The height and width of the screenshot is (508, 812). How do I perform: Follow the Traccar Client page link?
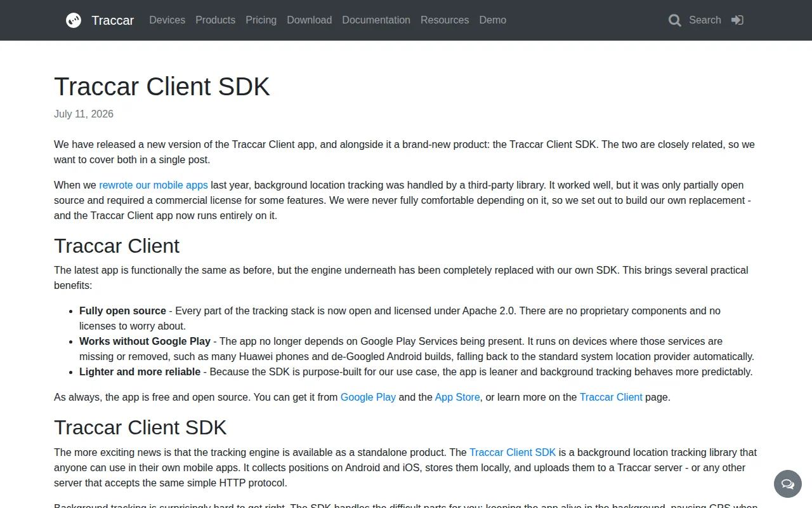[x=611, y=398]
